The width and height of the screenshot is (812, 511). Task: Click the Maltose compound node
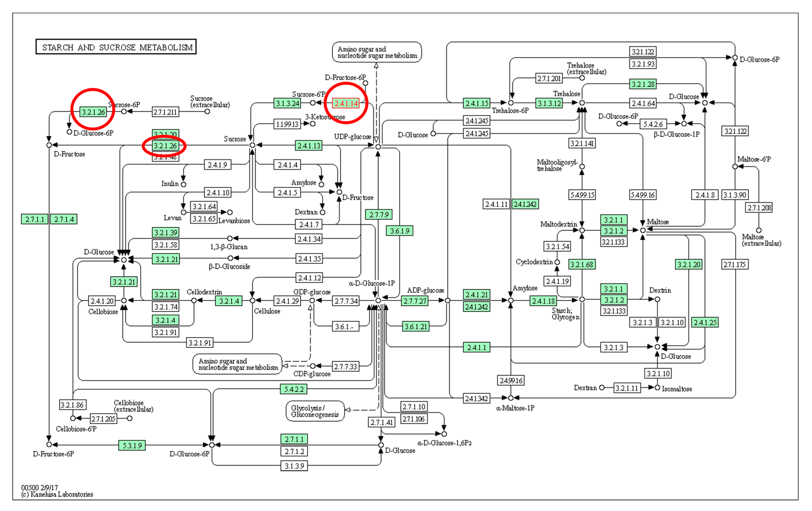(643, 230)
